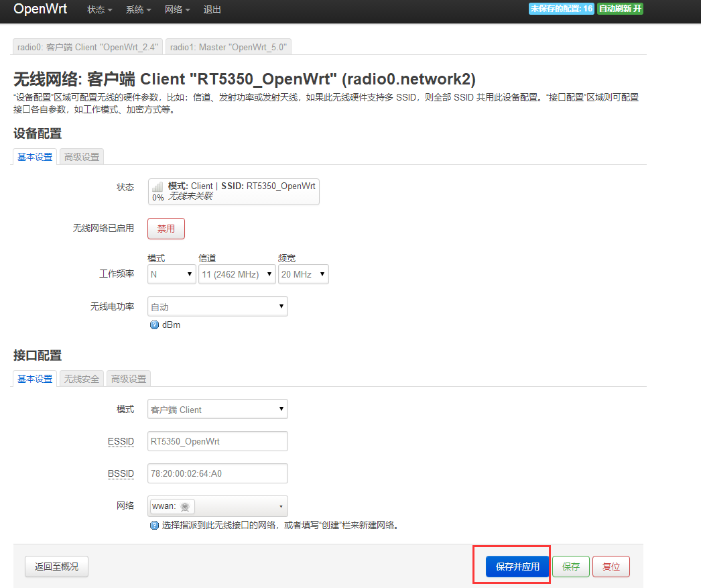This screenshot has width=701, height=588.
Task: Open the 无线电功率 自动 dropdown
Action: (x=218, y=306)
